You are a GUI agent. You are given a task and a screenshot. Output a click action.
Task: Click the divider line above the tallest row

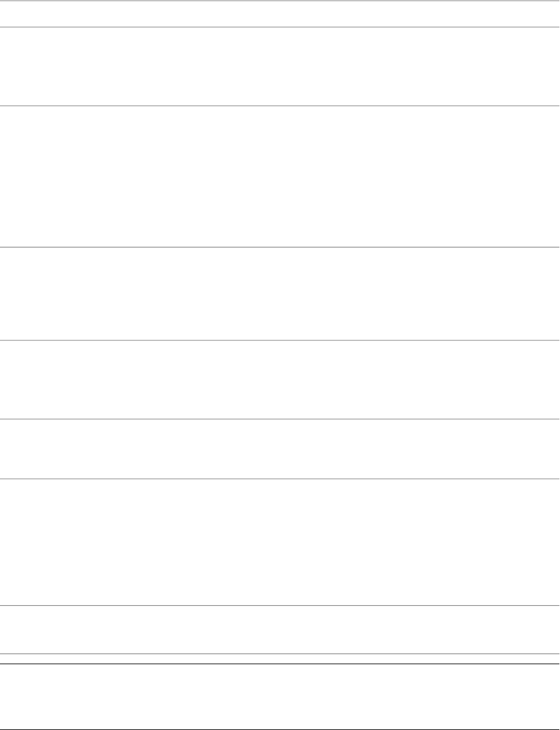pyautogui.click(x=280, y=105)
